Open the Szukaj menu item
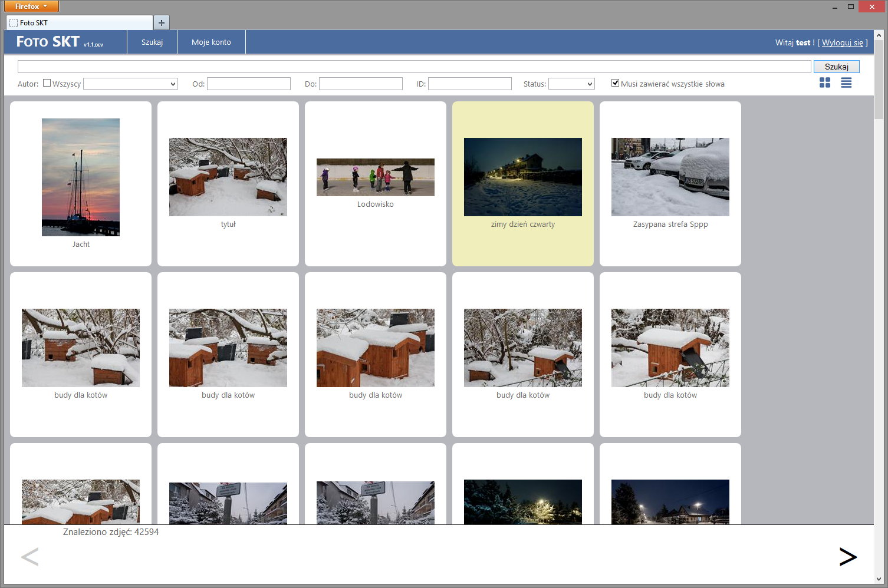This screenshot has width=888, height=588. (152, 42)
